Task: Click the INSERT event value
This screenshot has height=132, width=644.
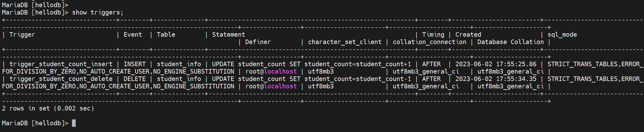Action: [134, 64]
